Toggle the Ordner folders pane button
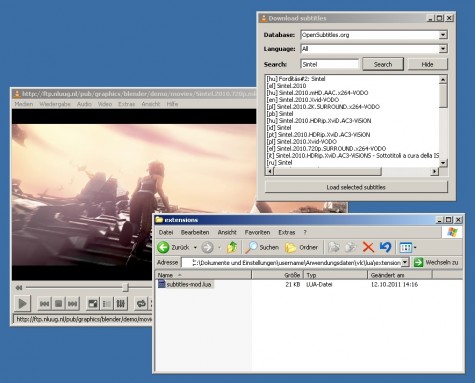 coord(301,247)
